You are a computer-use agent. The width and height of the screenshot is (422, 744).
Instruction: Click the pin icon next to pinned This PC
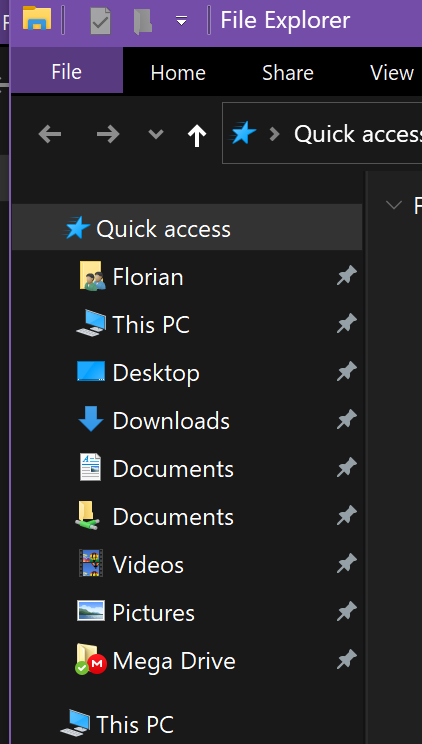pos(347,324)
